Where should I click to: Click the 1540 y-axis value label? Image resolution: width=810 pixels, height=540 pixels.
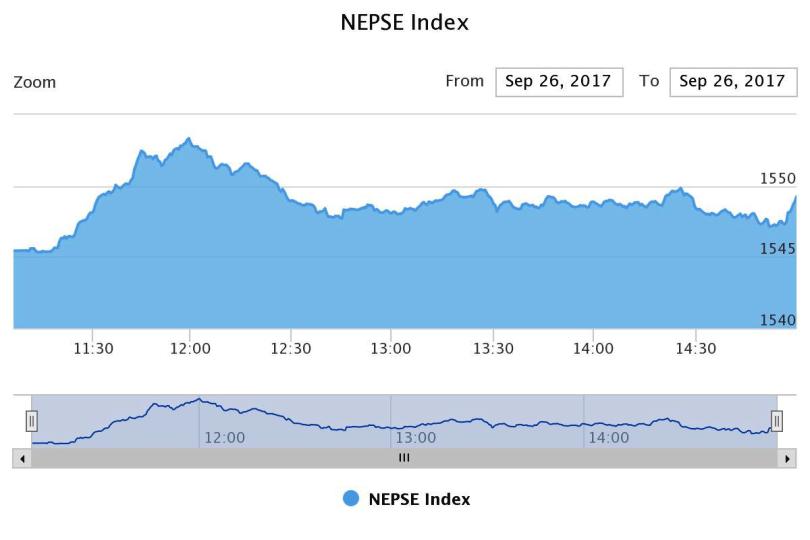click(778, 320)
